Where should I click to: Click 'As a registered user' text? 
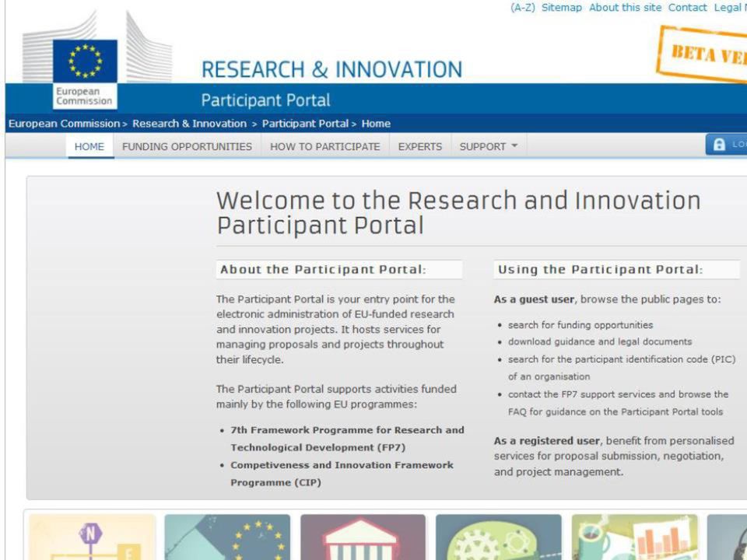tap(546, 441)
